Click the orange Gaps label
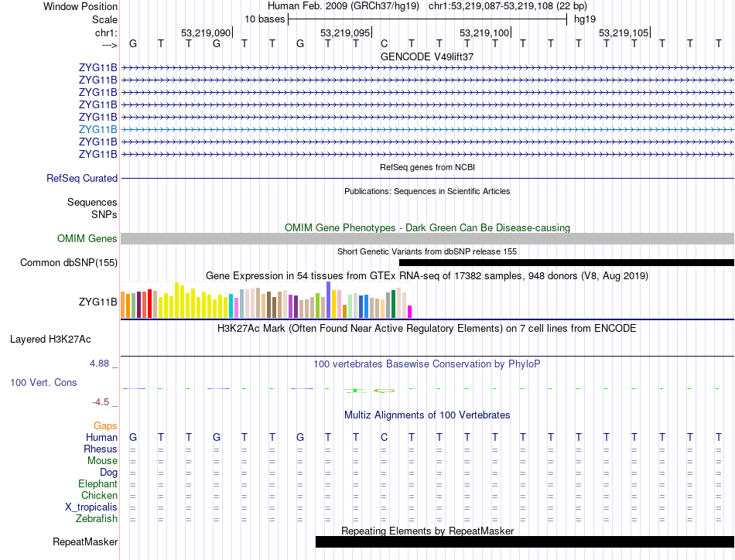 click(x=105, y=426)
